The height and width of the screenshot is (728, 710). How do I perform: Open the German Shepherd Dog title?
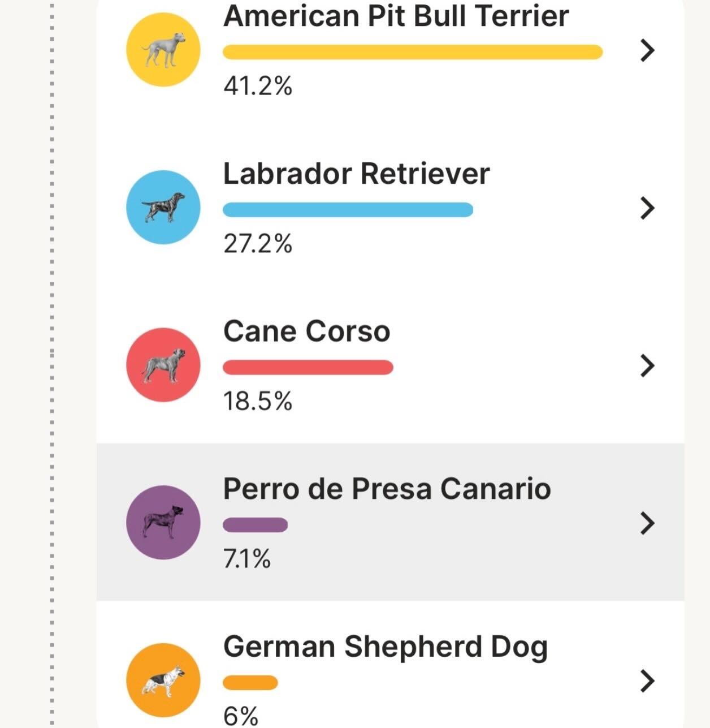385,647
